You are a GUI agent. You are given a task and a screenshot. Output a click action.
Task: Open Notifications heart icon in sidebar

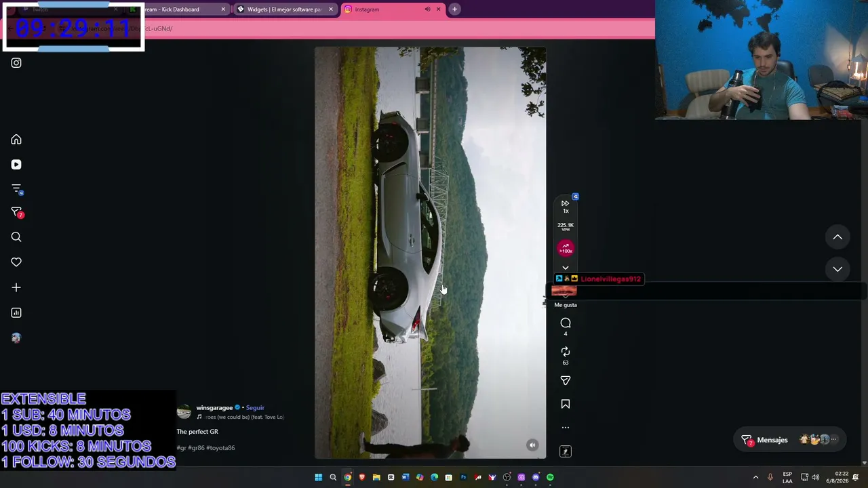[x=16, y=262]
